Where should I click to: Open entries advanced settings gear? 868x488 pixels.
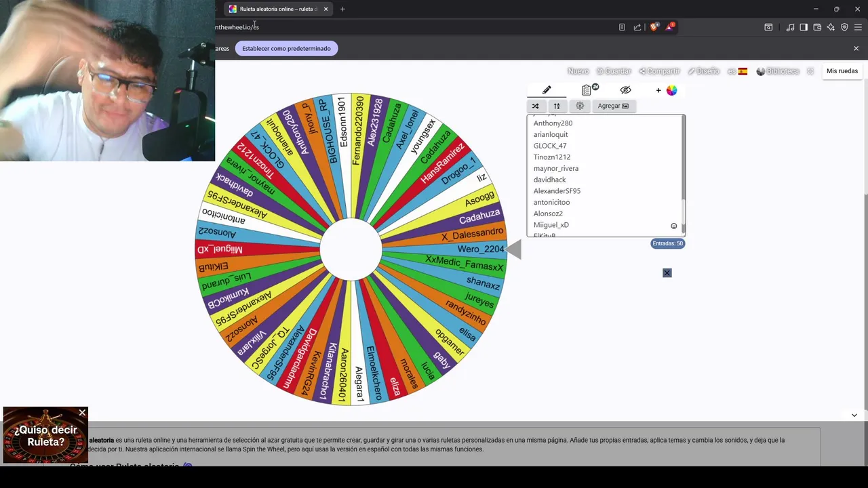coord(580,106)
